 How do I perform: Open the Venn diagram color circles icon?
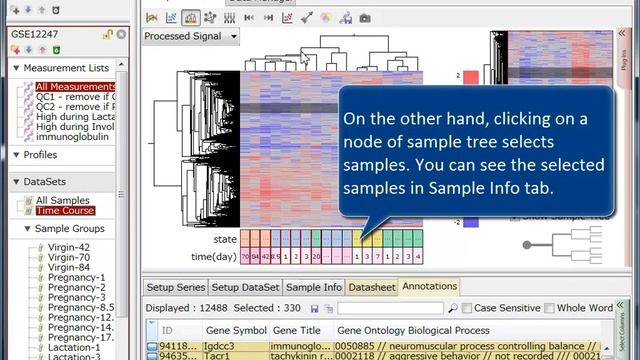[x=326, y=18]
